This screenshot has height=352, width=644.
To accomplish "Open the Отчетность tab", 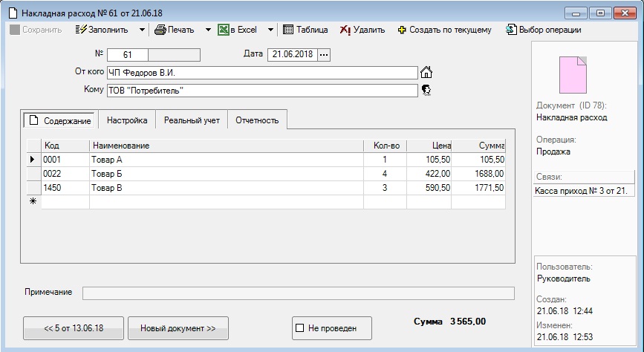I will coord(256,120).
